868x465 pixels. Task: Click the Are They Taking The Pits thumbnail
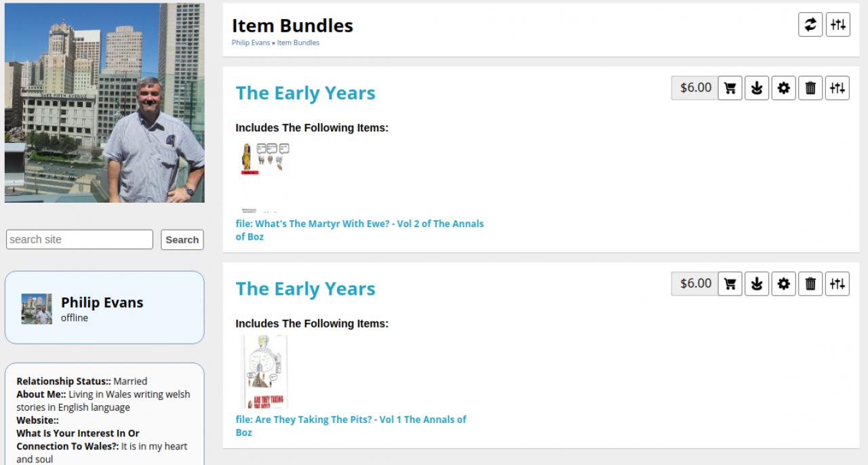pyautogui.click(x=265, y=371)
